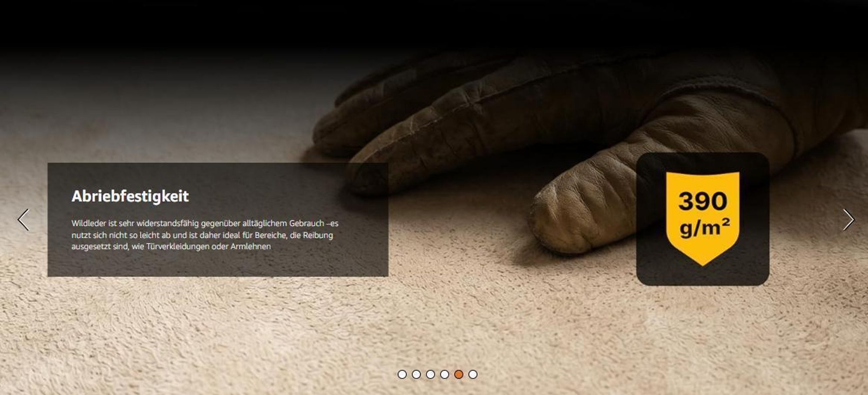The width and height of the screenshot is (868, 395).
Task: Advance to the next carousel slide
Action: [848, 219]
